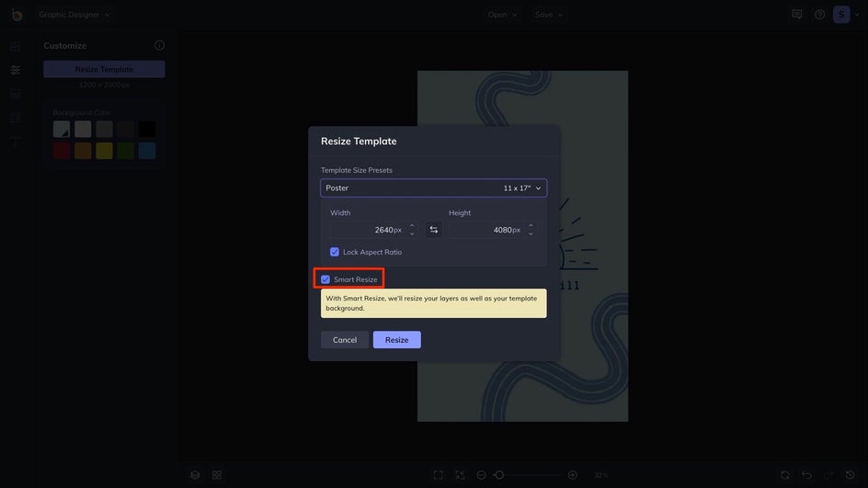Click the undo arrow icon

806,475
